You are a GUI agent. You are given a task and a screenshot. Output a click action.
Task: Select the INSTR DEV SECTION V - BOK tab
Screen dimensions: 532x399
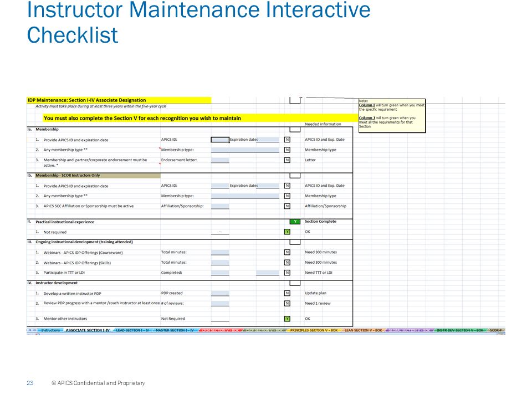coord(460,330)
